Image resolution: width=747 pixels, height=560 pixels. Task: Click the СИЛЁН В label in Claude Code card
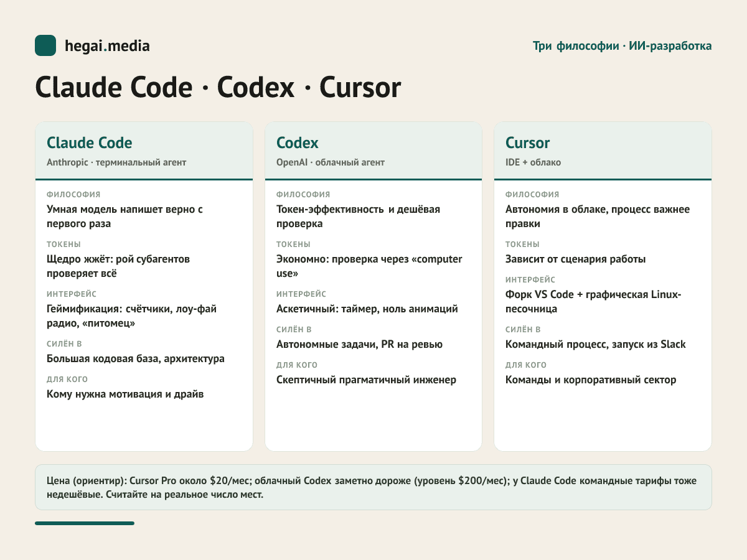click(64, 344)
